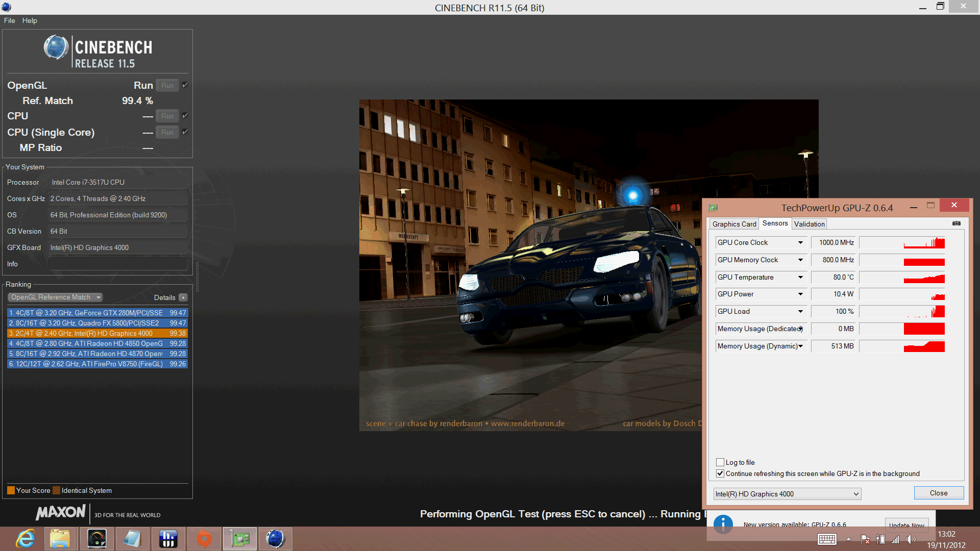Open the Intel HD Graphics 4000 device selector
Viewport: 980px width, 551px height.
pos(787,494)
